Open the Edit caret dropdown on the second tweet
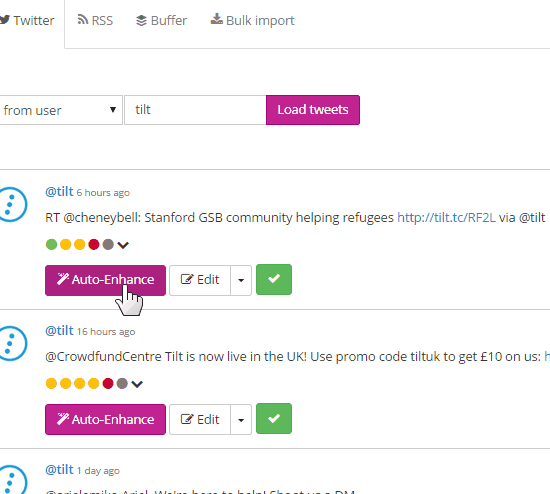 point(241,420)
